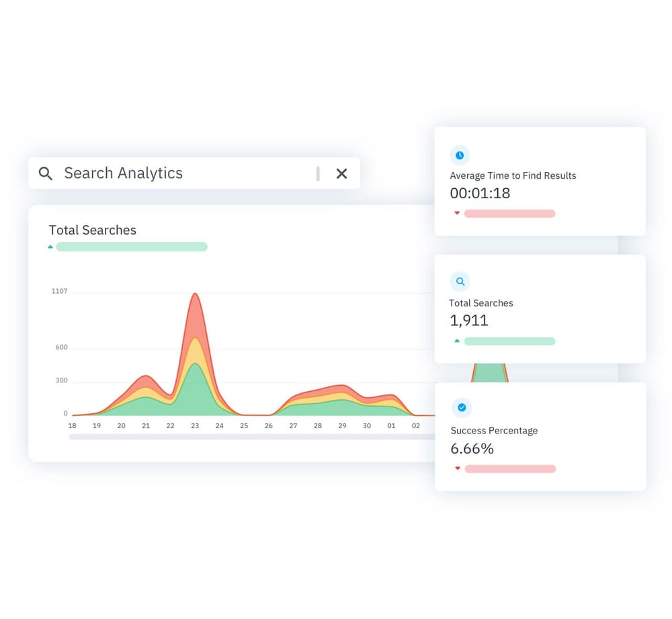672x619 pixels.
Task: Click the red down-arrow on Success Percentage card
Action: (x=457, y=468)
